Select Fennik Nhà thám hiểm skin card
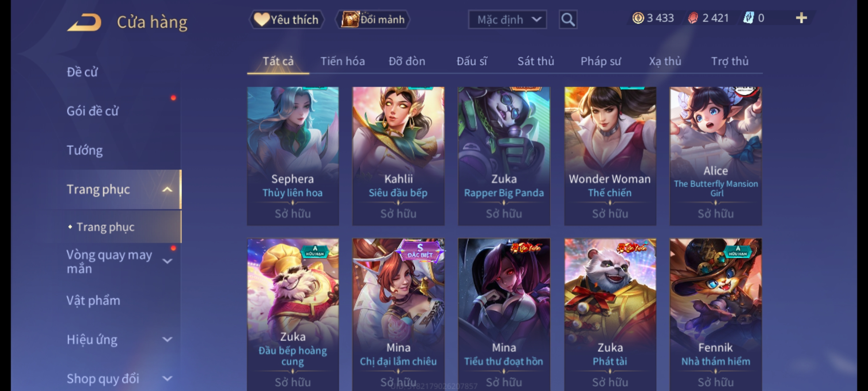868x391 pixels. point(715,314)
